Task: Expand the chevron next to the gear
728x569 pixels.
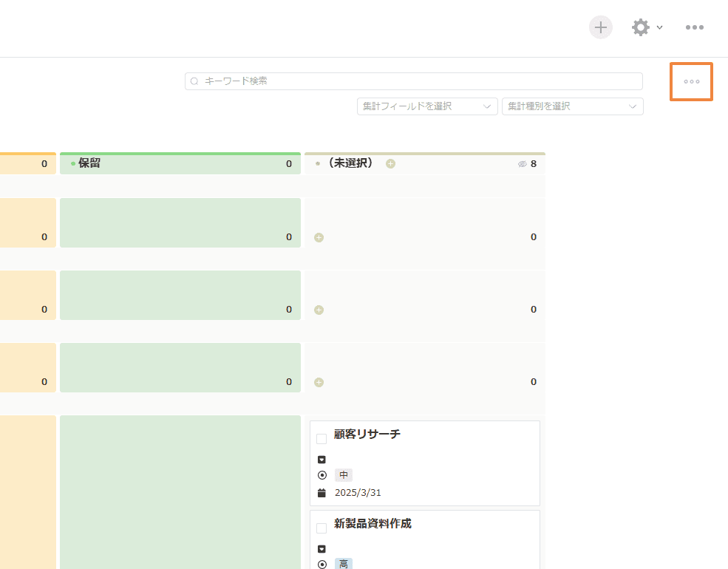Action: pyautogui.click(x=659, y=27)
